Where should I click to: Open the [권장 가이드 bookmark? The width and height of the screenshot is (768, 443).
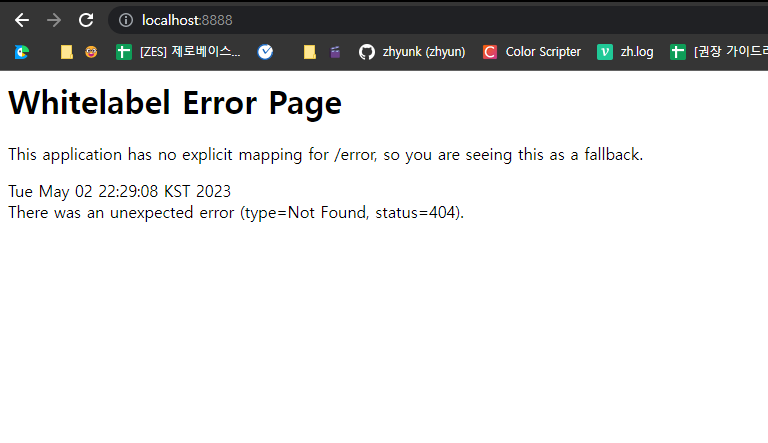coord(719,51)
